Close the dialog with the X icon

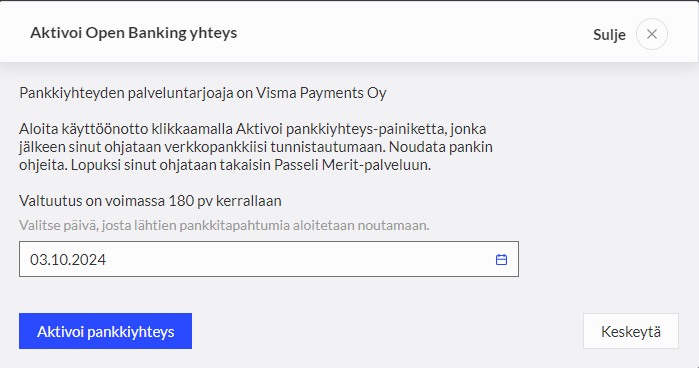pos(651,34)
